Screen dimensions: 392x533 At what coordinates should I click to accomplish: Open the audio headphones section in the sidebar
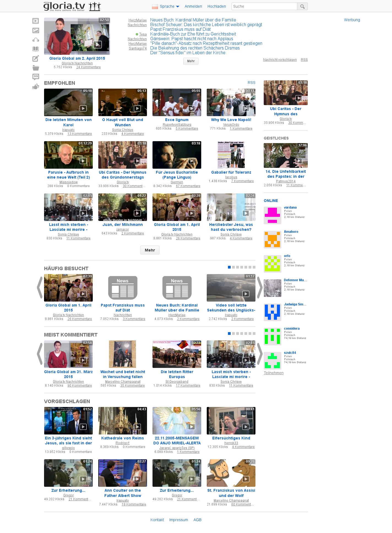(36, 40)
